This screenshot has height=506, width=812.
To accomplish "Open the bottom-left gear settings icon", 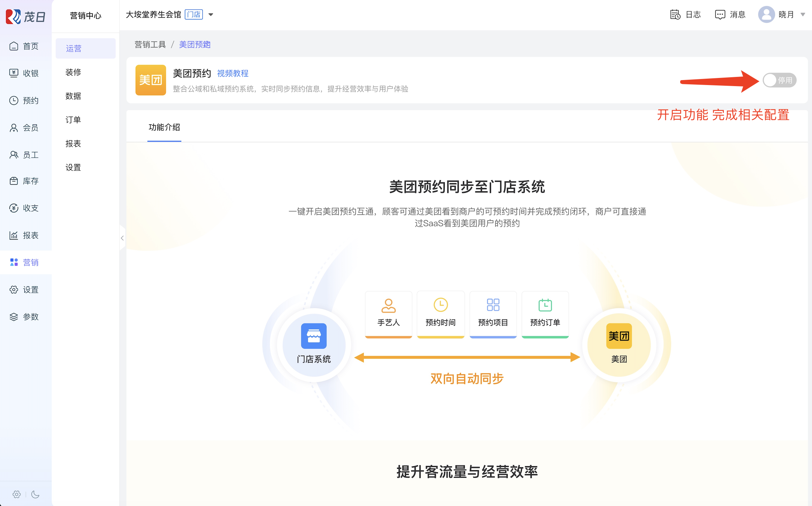I will 17,494.
